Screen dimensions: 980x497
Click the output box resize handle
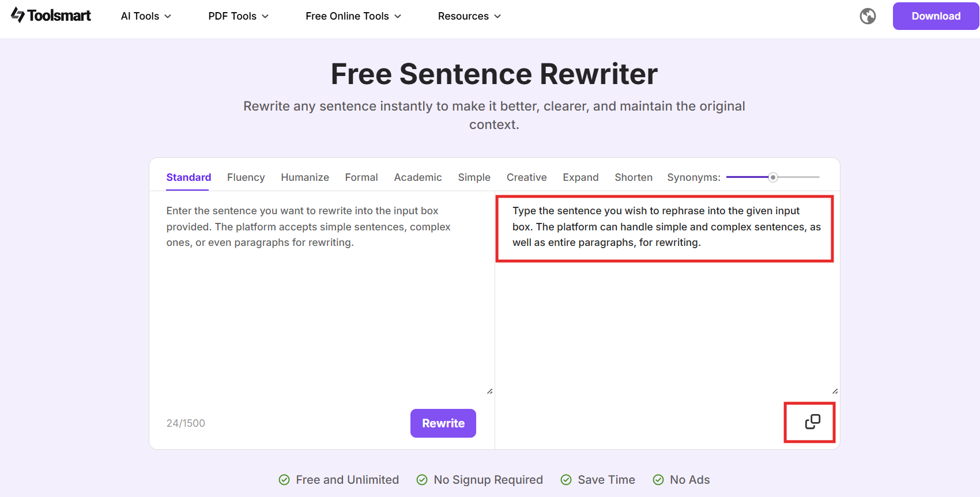coord(835,391)
